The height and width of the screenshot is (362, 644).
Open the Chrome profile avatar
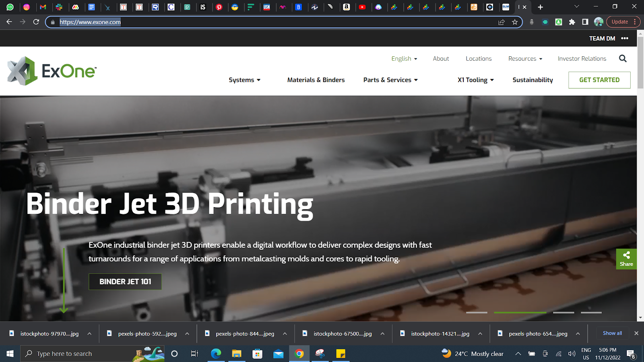599,22
